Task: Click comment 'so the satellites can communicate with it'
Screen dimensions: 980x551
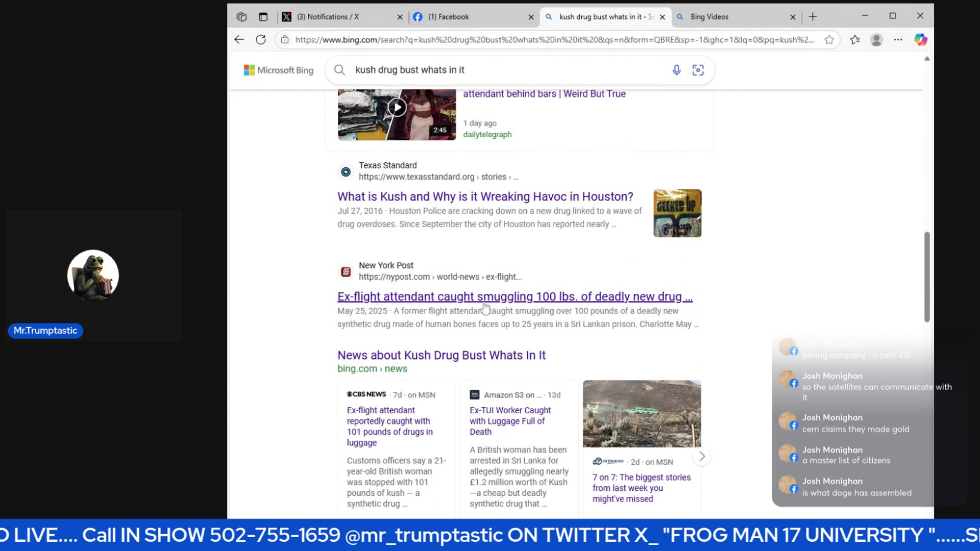Action: click(x=877, y=392)
